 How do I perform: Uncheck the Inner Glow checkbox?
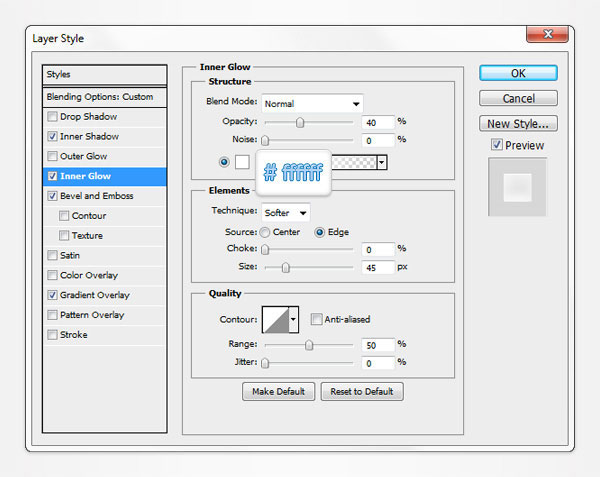52,176
